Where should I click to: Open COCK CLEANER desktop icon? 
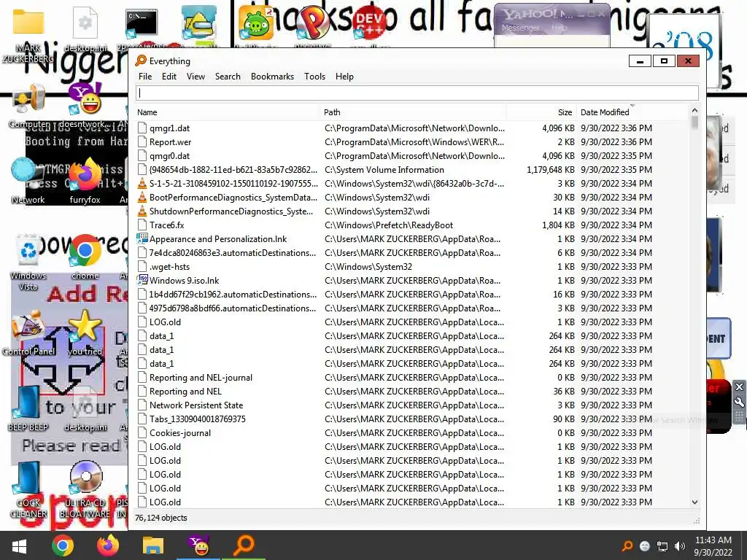(x=28, y=489)
